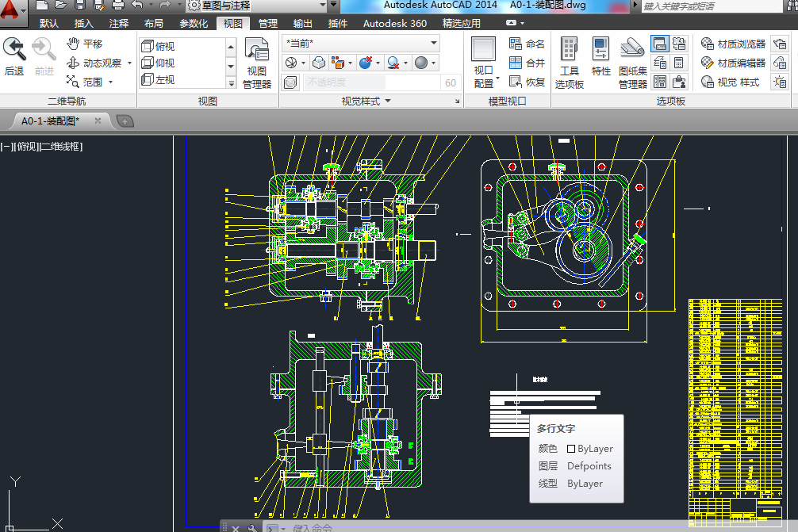The height and width of the screenshot is (532, 798).
Task: Open the 特性 Properties palette
Action: tap(600, 55)
